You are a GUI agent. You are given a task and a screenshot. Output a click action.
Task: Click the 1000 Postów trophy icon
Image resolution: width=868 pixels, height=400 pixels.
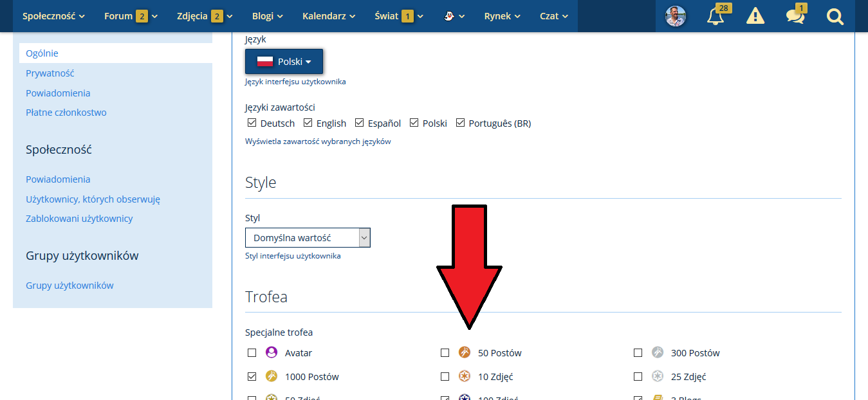tap(272, 376)
